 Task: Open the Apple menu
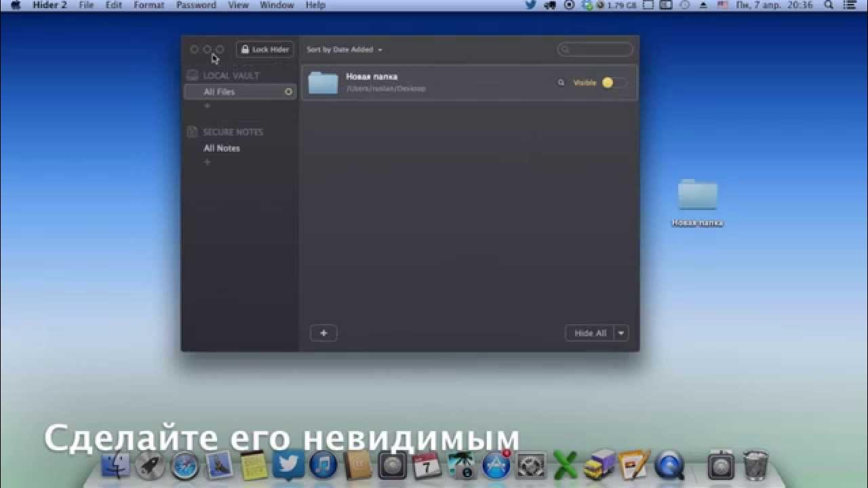click(15, 5)
